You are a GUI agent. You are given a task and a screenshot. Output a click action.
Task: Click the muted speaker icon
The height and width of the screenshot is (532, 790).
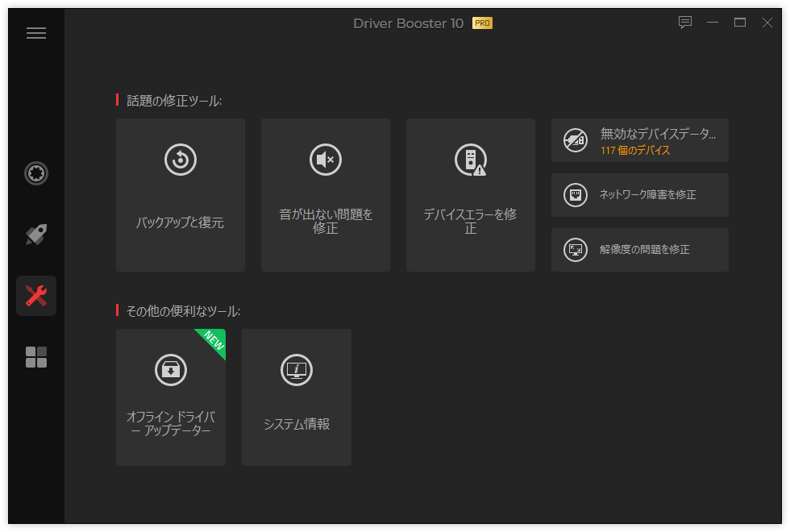[x=326, y=160]
